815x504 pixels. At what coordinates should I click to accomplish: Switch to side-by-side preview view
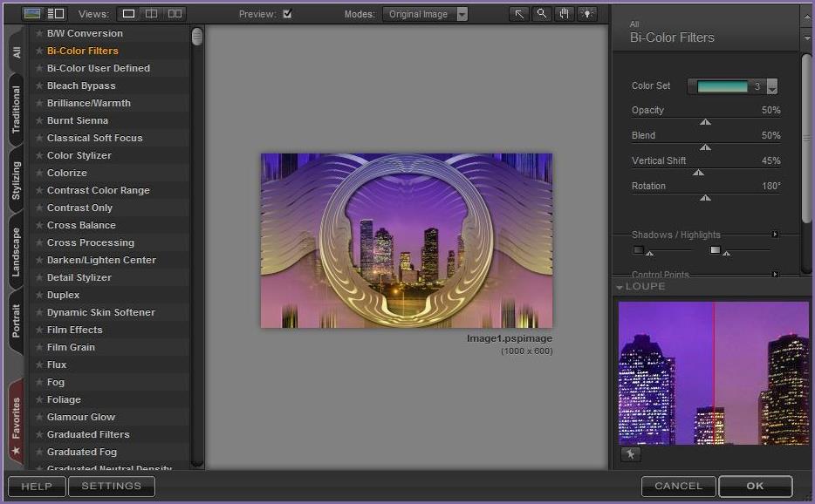[175, 14]
